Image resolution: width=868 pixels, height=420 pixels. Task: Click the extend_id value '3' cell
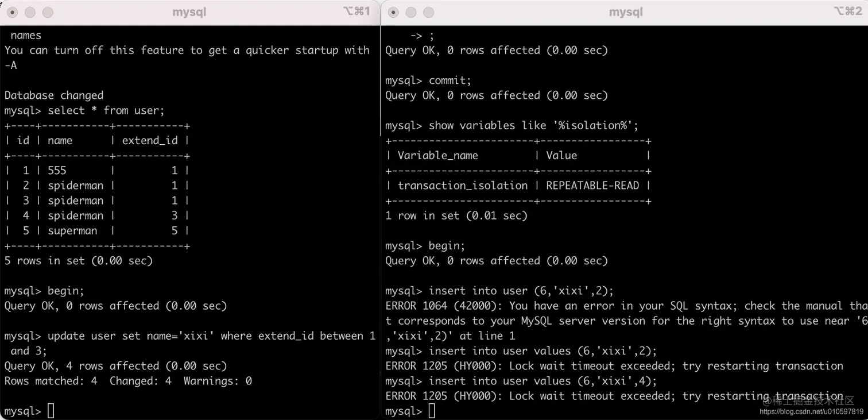coord(175,215)
